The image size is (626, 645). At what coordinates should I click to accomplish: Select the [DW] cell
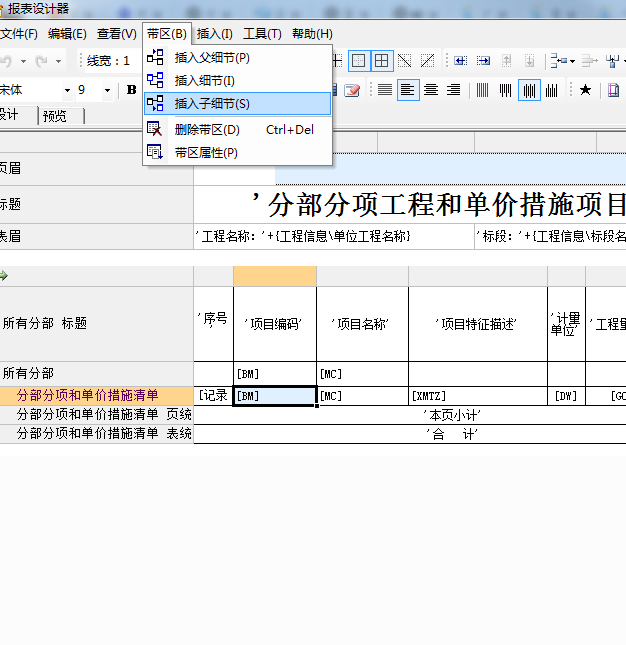[566, 396]
